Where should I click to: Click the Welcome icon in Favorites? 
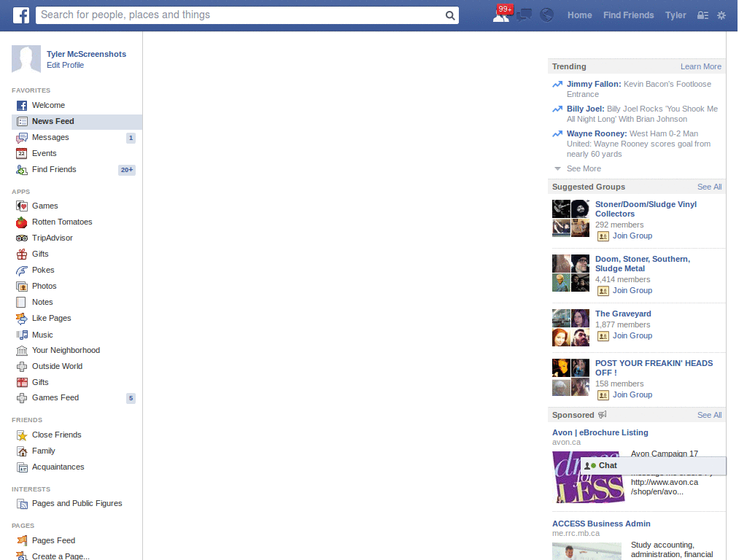click(21, 105)
